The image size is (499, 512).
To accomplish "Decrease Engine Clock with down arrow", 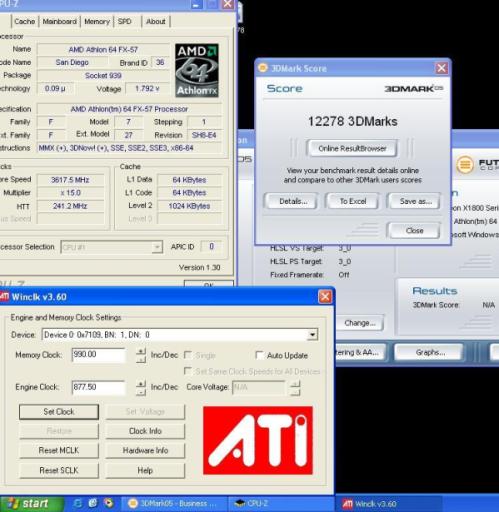I will tap(141, 392).
